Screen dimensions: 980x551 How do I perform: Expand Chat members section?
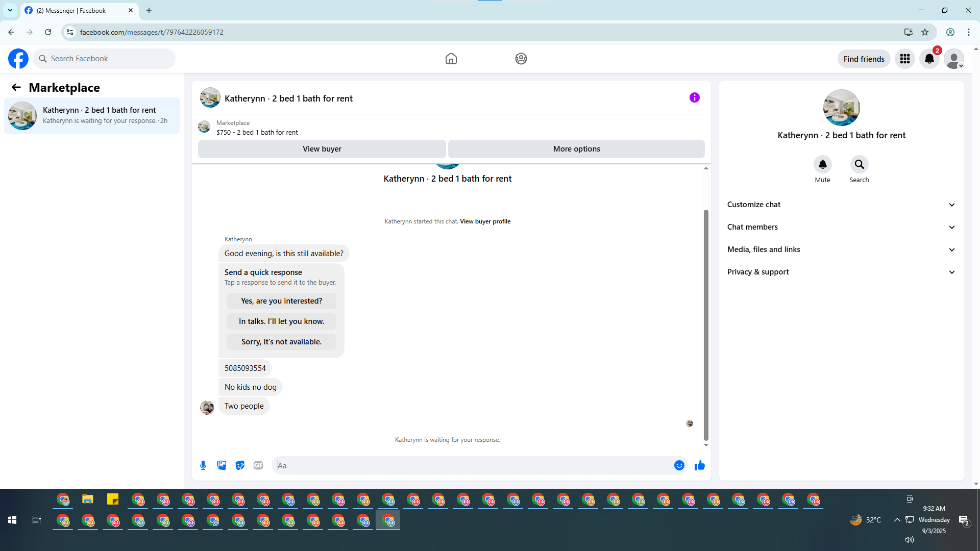click(x=842, y=227)
